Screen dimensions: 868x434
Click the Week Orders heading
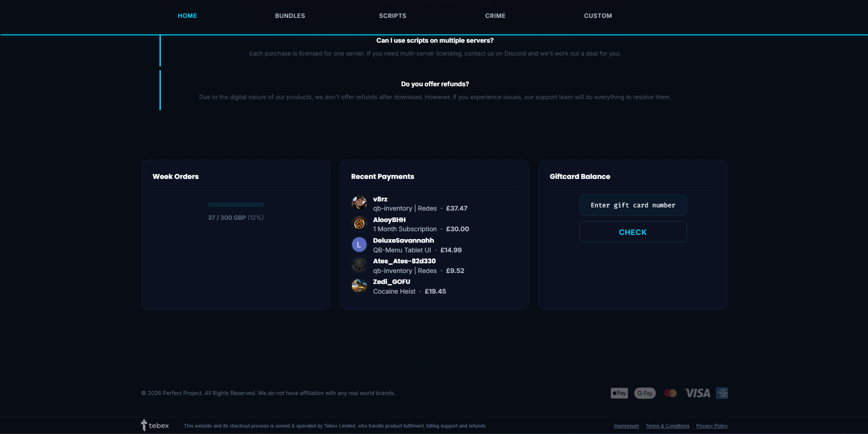click(176, 177)
